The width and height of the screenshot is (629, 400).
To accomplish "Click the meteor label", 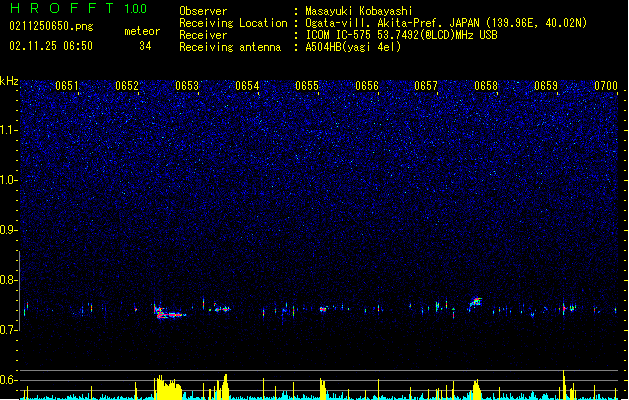I will (x=142, y=31).
